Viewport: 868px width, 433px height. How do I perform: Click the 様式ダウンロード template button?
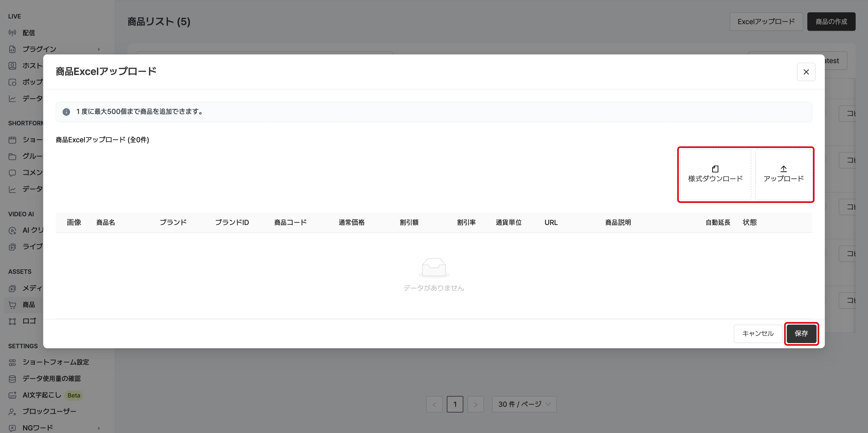(x=715, y=174)
